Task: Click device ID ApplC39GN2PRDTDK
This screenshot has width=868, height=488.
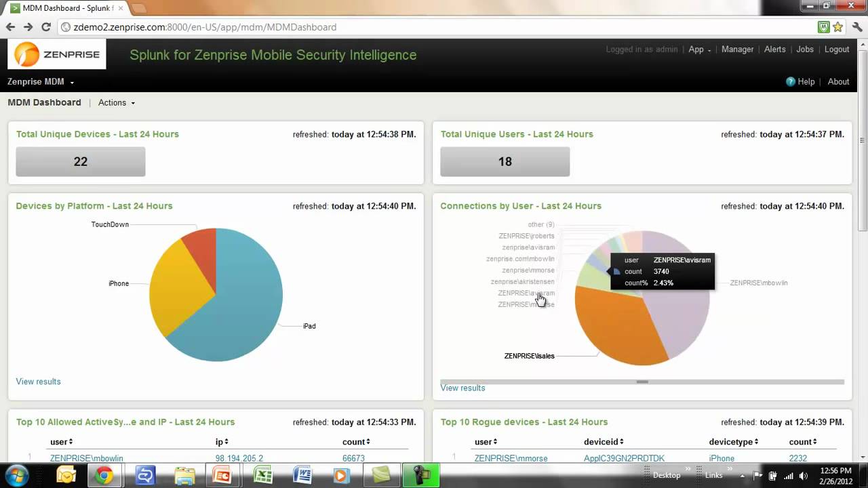Action: click(x=624, y=459)
